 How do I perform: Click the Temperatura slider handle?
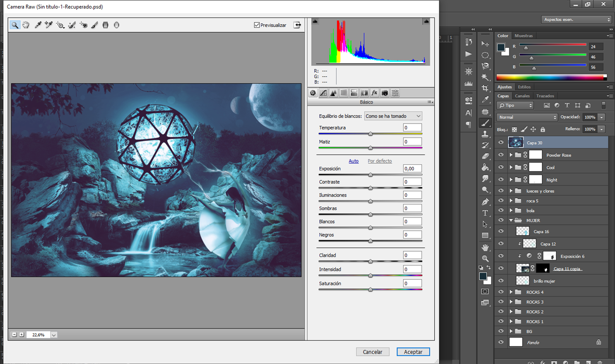point(370,134)
